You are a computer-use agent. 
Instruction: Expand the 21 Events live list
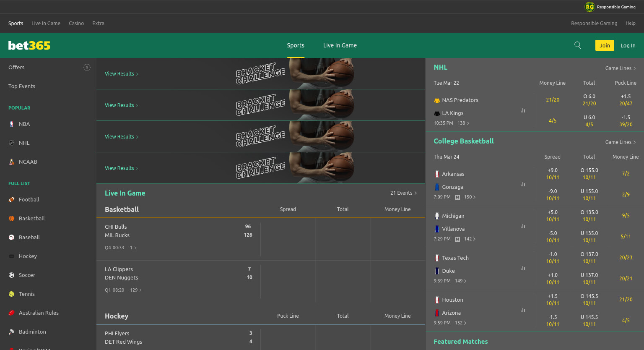coord(403,193)
